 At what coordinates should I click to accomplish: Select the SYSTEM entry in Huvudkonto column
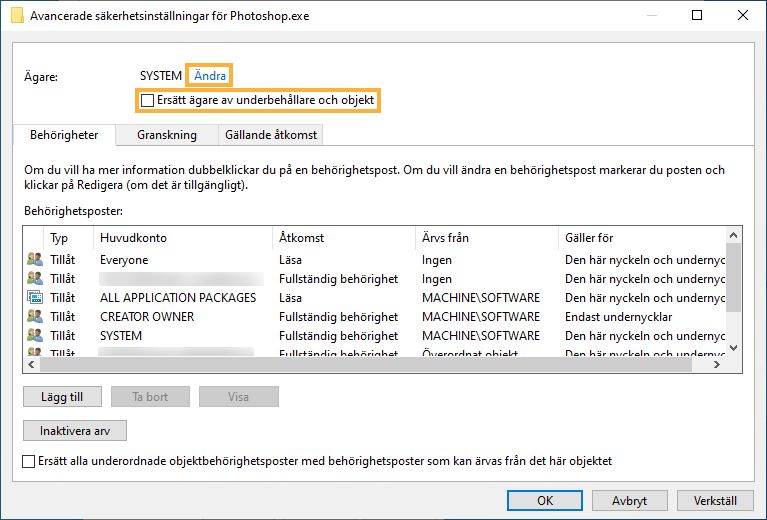pos(121,336)
